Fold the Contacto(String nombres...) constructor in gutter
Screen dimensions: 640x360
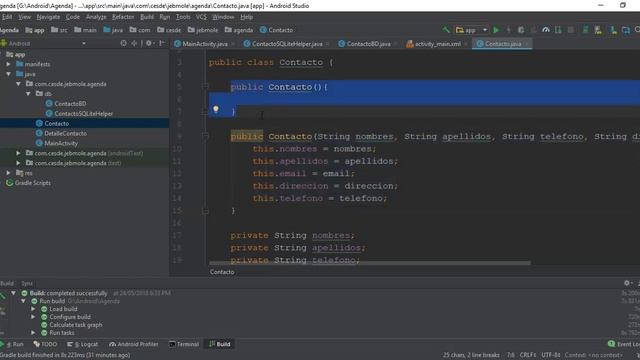[x=205, y=136]
